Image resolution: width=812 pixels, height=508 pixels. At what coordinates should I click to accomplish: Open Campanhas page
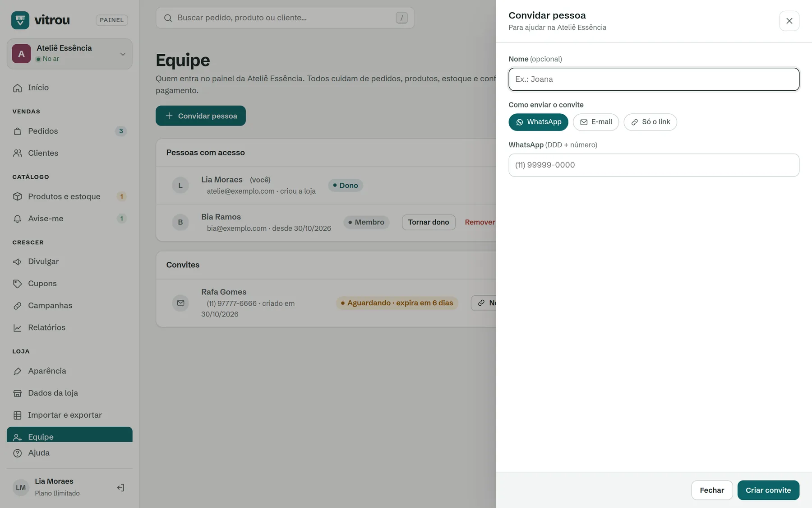(69, 306)
